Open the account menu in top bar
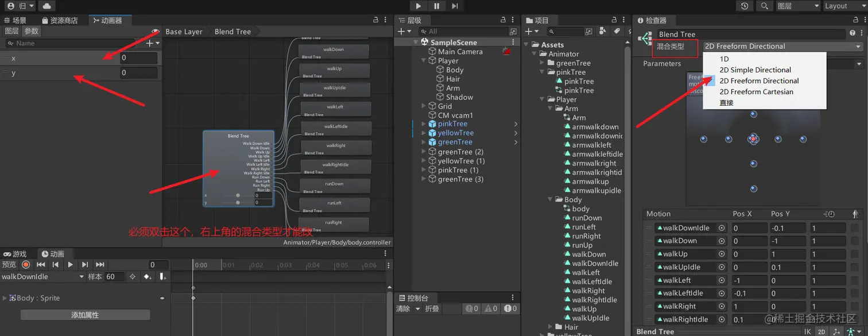This screenshot has height=336, width=868. tap(20, 6)
